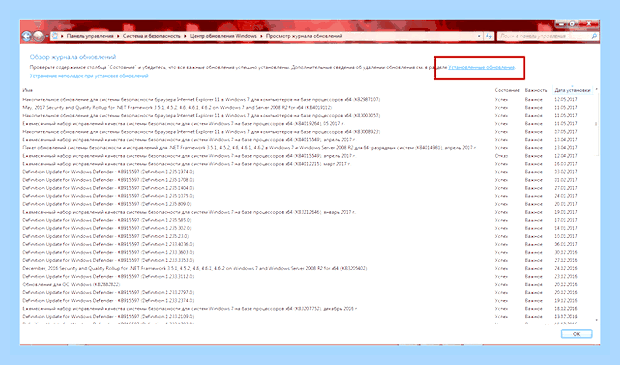Open the address bar history dropdown arrow

(479, 36)
